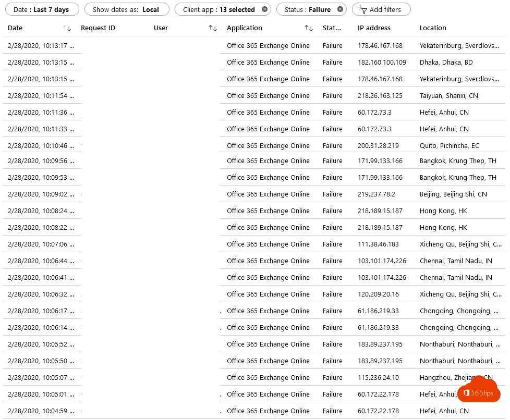Open the sign-in entry at 10:06:41
The image size is (510, 420).
41,278
